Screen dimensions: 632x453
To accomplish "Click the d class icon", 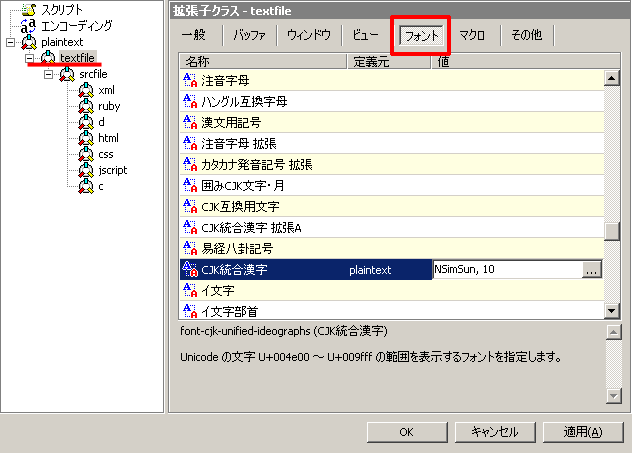I will [x=86, y=122].
